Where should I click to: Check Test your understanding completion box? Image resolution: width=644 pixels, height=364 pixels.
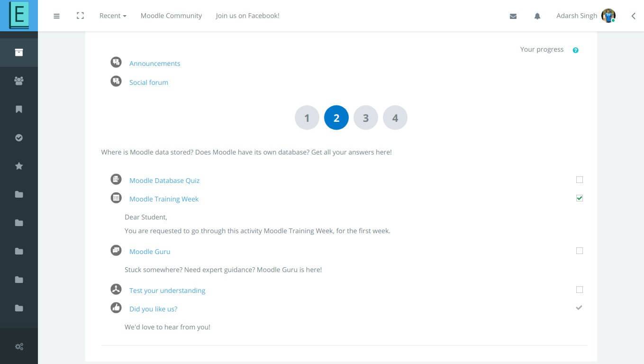pyautogui.click(x=580, y=290)
